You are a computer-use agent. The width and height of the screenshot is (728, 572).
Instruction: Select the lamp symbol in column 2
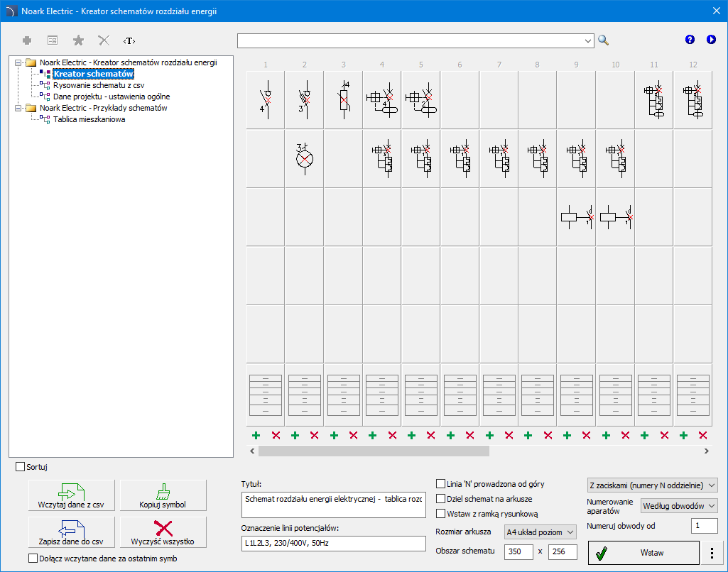pyautogui.click(x=304, y=158)
